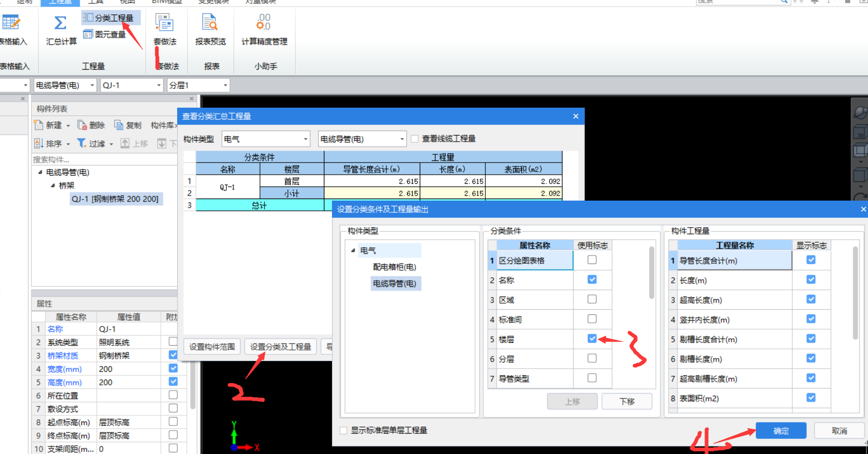Close the 构件列表 panel
Image resolution: width=868 pixels, height=454 pixels.
pos(191,99)
